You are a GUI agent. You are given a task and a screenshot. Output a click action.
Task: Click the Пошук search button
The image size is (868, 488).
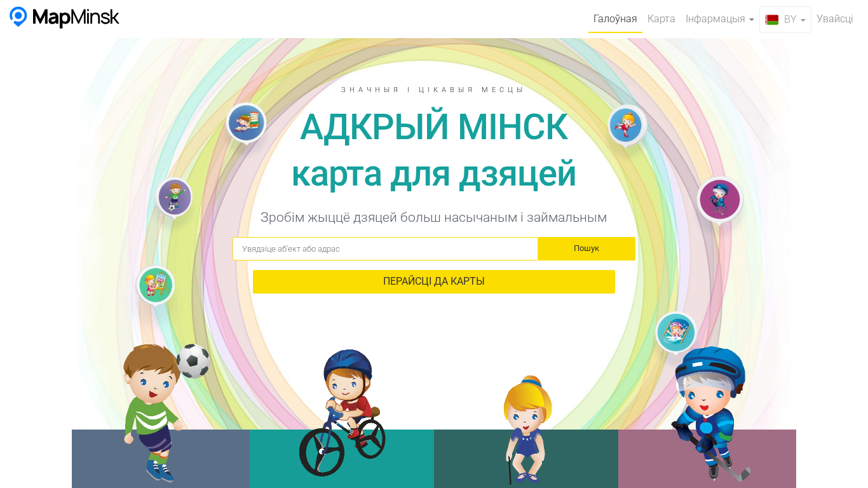(x=587, y=248)
